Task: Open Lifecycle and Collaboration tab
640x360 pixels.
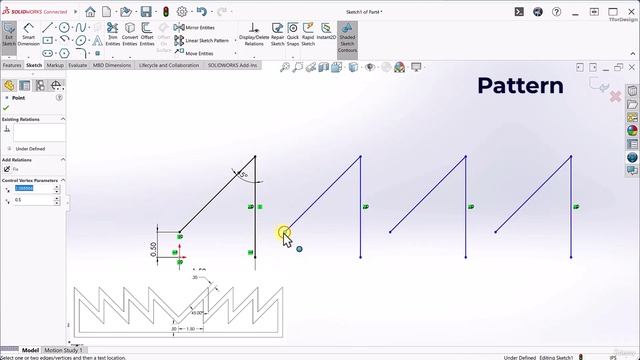Action: coord(169,65)
